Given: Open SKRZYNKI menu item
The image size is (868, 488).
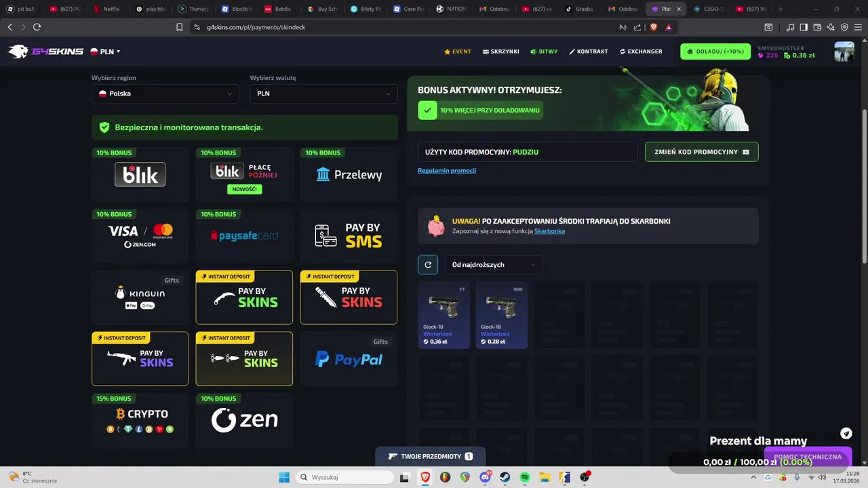Looking at the screenshot, I should coord(501,52).
